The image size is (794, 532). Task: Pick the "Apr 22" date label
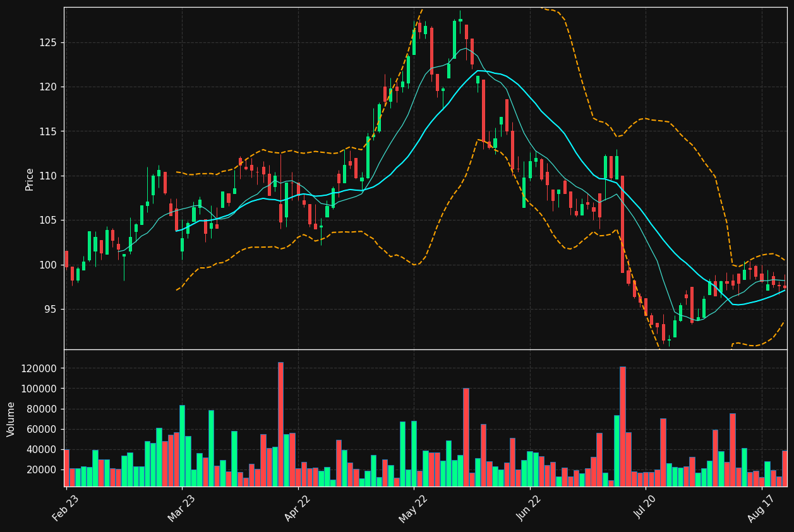298,509
